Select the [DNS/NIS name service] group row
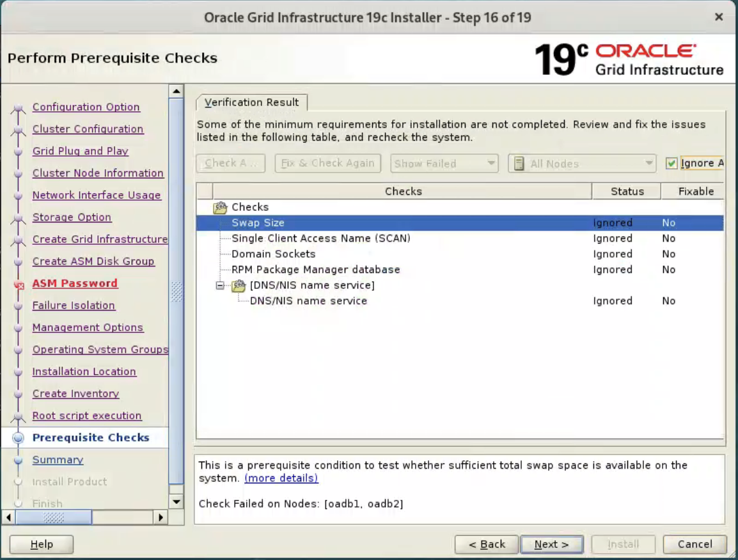The image size is (738, 560). [x=460, y=285]
